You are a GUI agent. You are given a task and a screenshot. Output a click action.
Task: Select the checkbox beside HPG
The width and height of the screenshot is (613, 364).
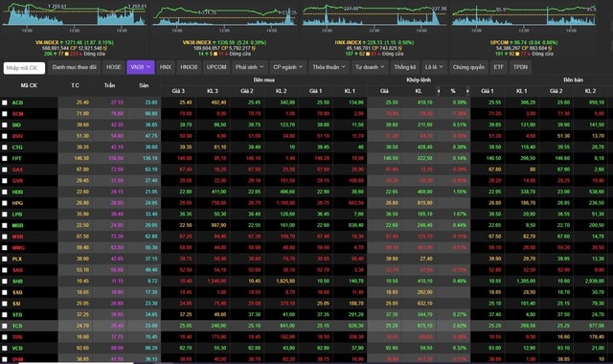pyautogui.click(x=5, y=203)
